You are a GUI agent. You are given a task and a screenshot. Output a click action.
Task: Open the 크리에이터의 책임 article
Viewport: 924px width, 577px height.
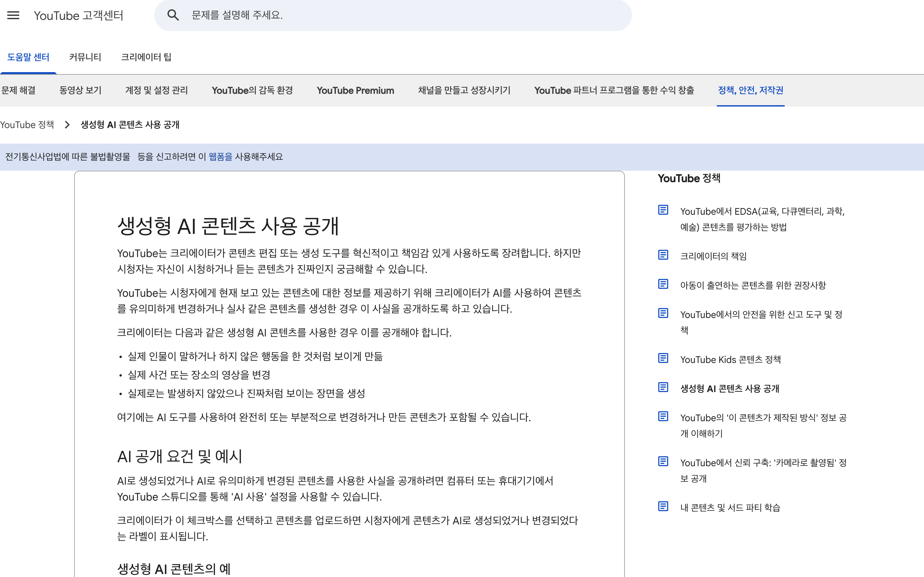pyautogui.click(x=713, y=256)
